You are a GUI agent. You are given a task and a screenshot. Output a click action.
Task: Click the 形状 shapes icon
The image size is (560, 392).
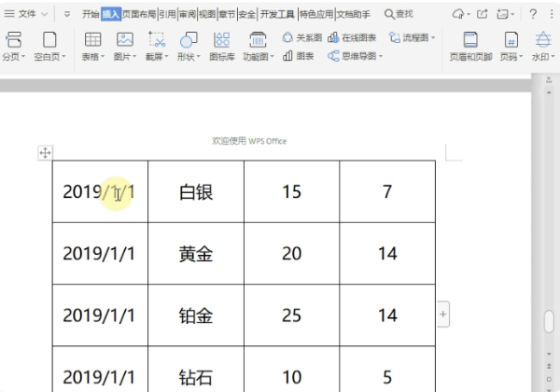point(189,39)
